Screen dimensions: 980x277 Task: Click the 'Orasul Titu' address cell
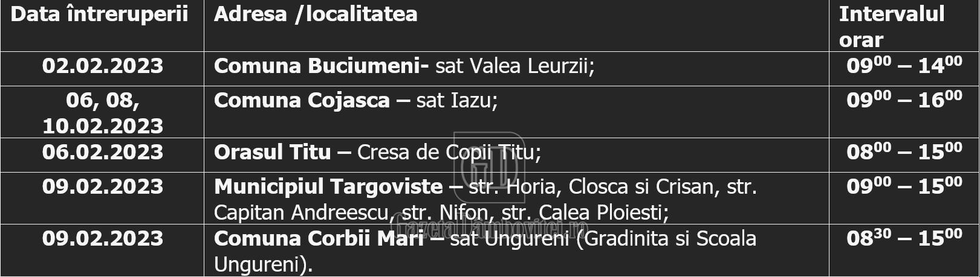tap(516, 155)
